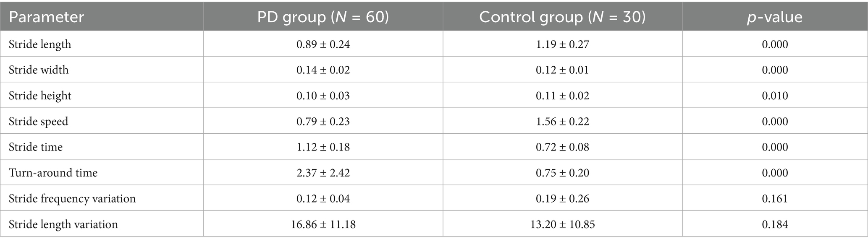Click the Parameter column header

(x=46, y=17)
